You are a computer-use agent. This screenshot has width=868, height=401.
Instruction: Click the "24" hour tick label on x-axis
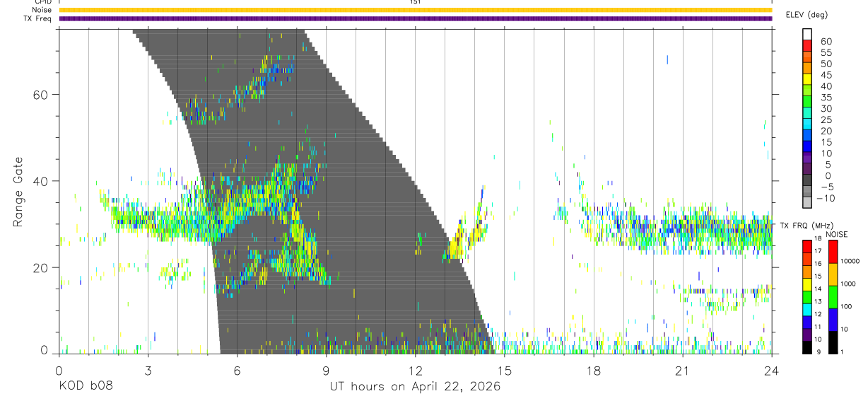(x=771, y=371)
